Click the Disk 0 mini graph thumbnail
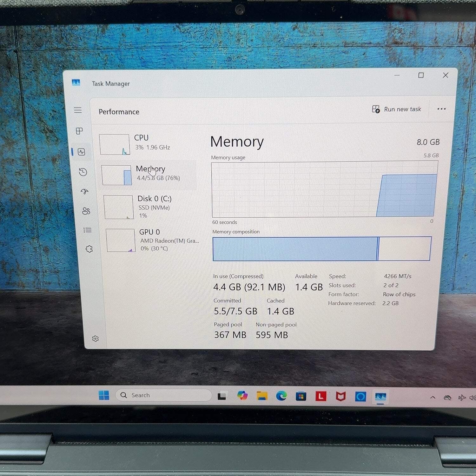Viewport: 476px width, 476px height. pos(119,207)
